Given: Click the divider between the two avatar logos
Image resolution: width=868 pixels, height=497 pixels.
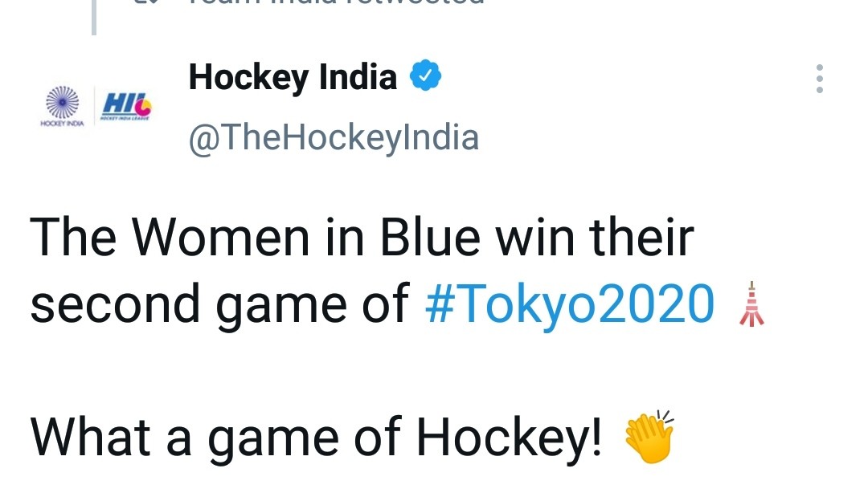Looking at the screenshot, I should pyautogui.click(x=94, y=105).
